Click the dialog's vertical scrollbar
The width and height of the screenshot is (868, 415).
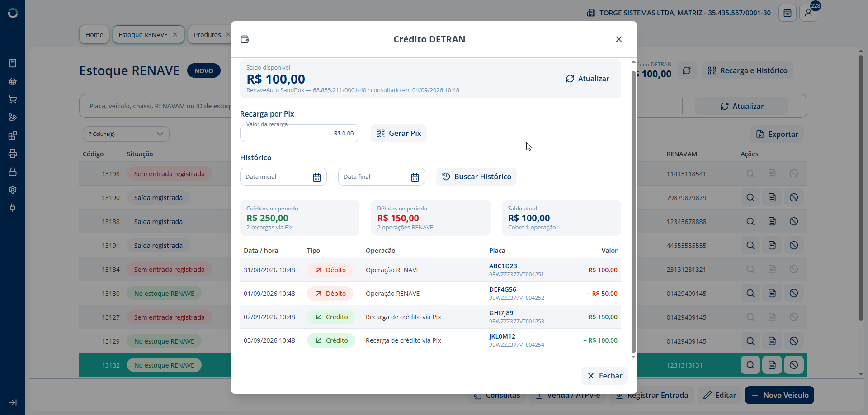click(633, 212)
